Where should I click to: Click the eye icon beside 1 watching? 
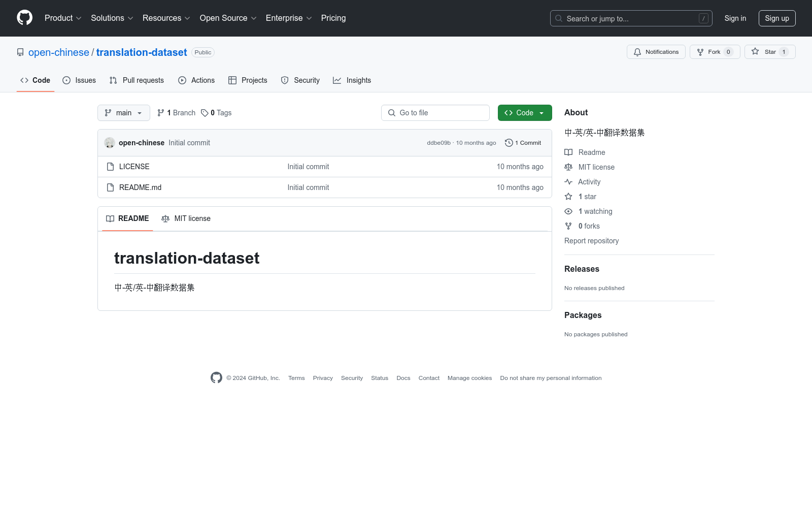click(x=568, y=211)
